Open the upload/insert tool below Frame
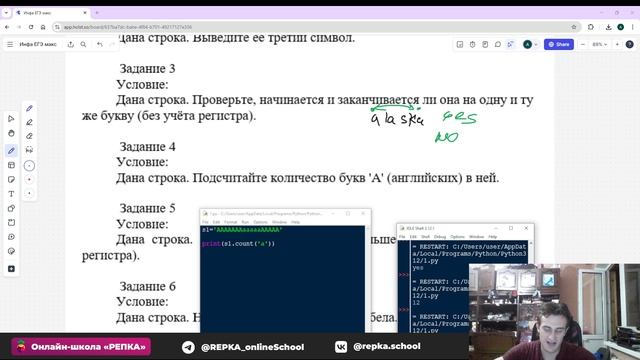 pyautogui.click(x=11, y=237)
